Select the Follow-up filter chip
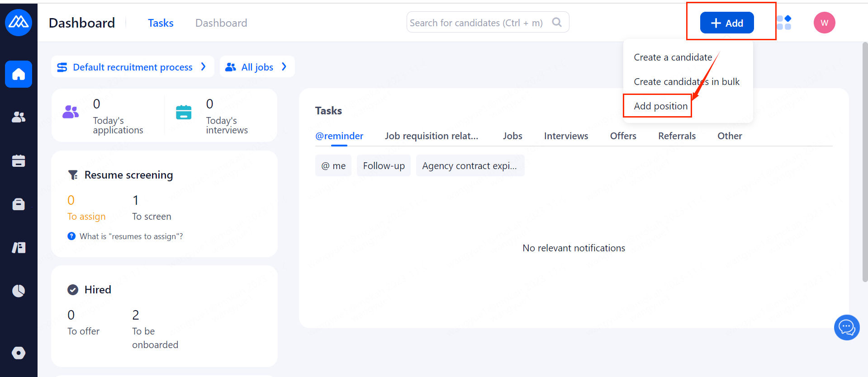The height and width of the screenshot is (377, 868). click(384, 166)
